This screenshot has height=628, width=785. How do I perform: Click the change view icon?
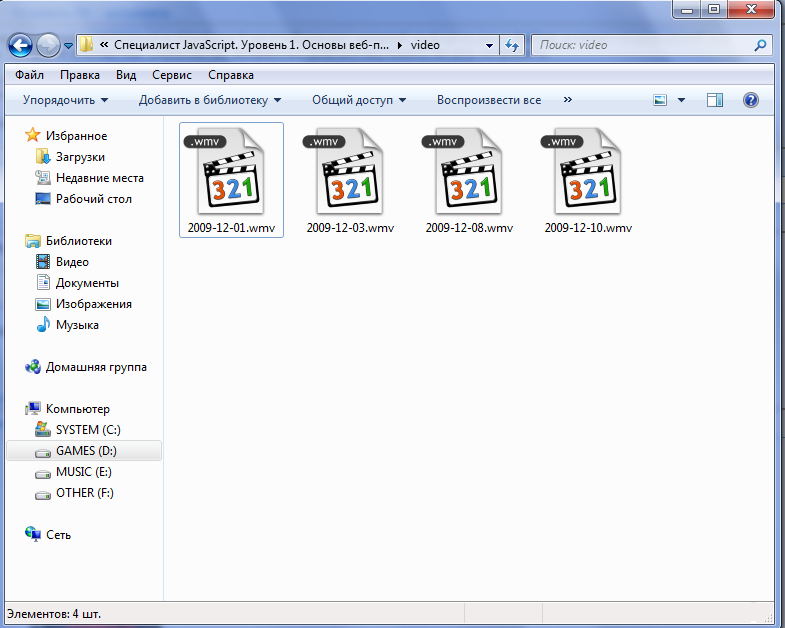[660, 100]
